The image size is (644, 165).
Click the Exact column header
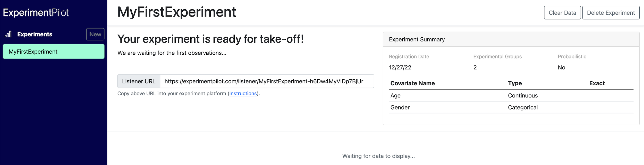point(597,83)
